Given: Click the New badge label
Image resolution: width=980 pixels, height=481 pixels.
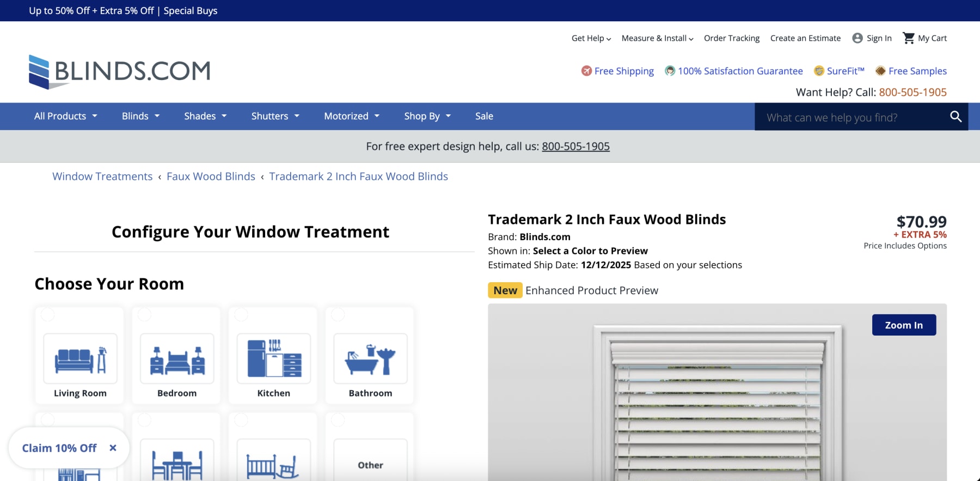Looking at the screenshot, I should pyautogui.click(x=505, y=290).
